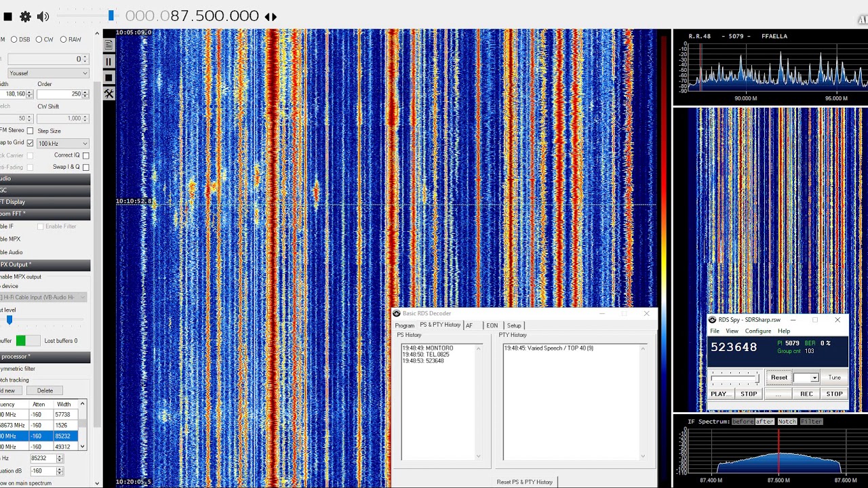Open the Hi-Fi Cable Input device dropdown
The image size is (868, 488).
(x=43, y=297)
